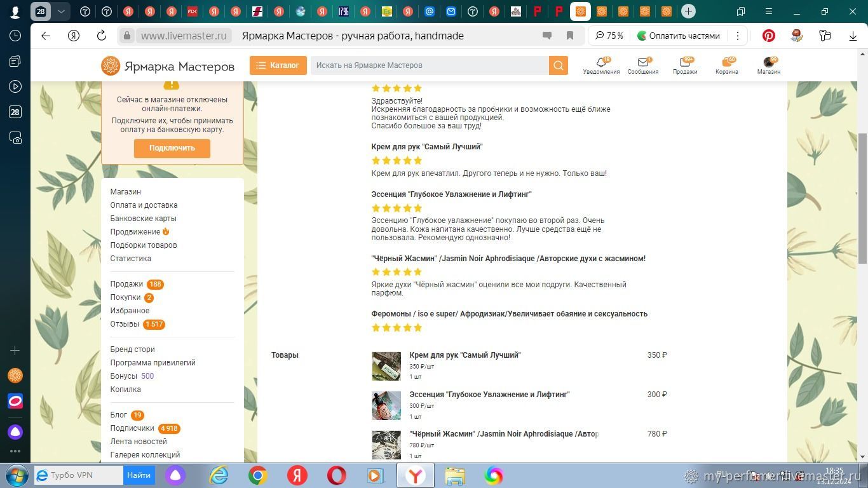Open the Галерея коллекций link
The width and height of the screenshot is (868, 488).
pyautogui.click(x=145, y=455)
